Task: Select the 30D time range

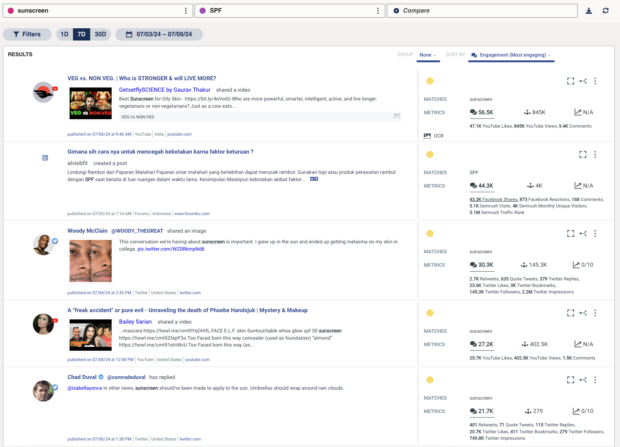Action: [100, 34]
